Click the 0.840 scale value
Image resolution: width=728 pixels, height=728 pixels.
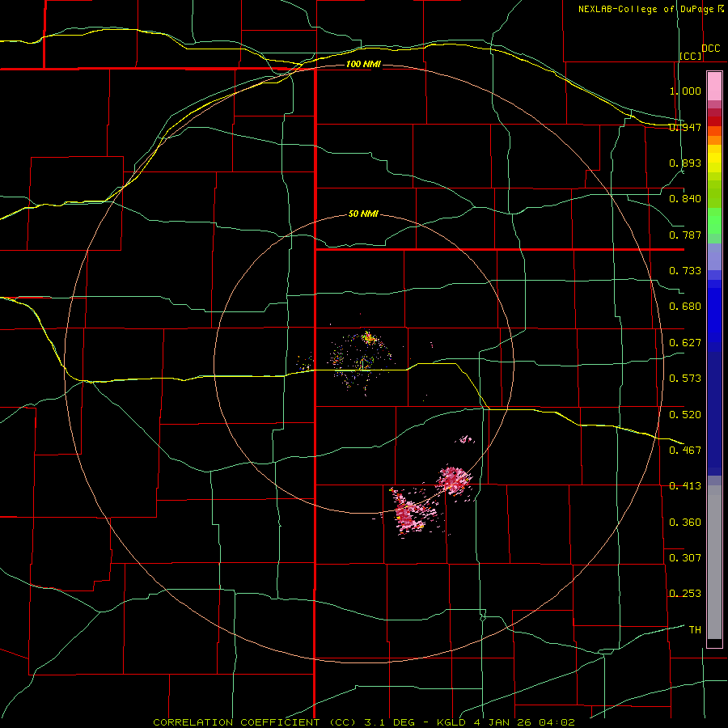tap(685, 199)
